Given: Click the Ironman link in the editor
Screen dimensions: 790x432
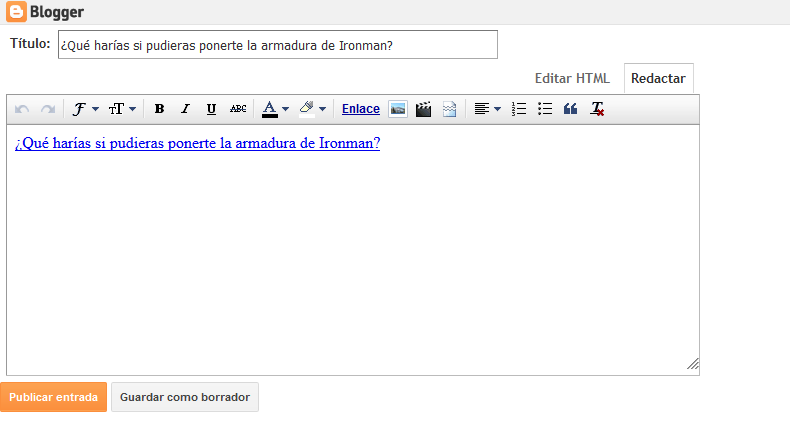Looking at the screenshot, I should pyautogui.click(x=198, y=143).
